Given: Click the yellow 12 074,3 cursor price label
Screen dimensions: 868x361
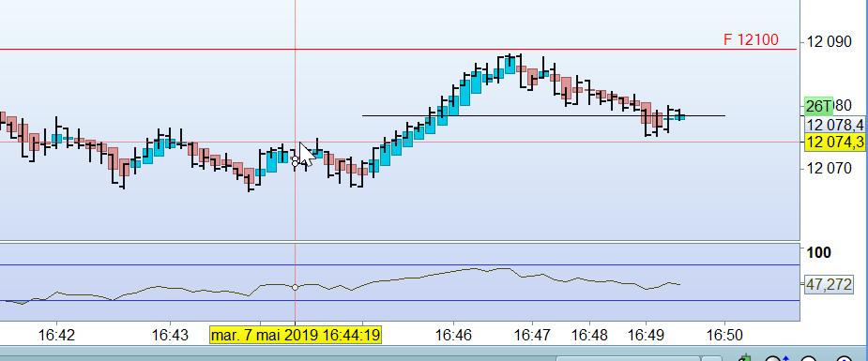Looking at the screenshot, I should [x=835, y=143].
